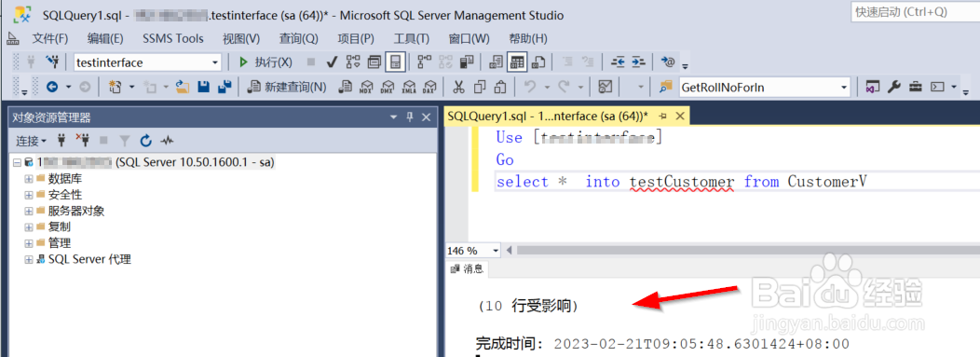
Task: Click the Database Engine Query icon
Action: click(x=345, y=88)
